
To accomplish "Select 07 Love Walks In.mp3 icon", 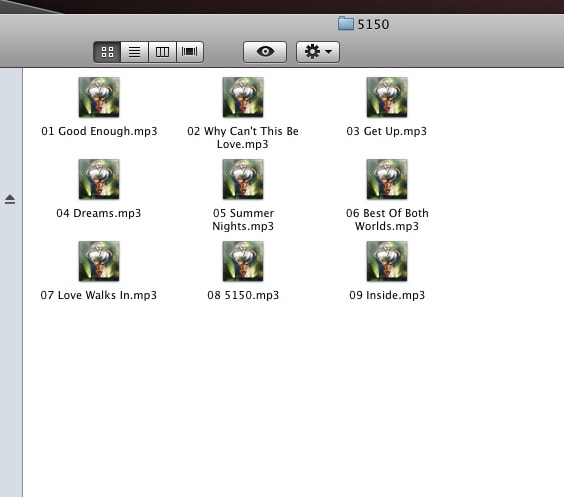I will pos(99,261).
